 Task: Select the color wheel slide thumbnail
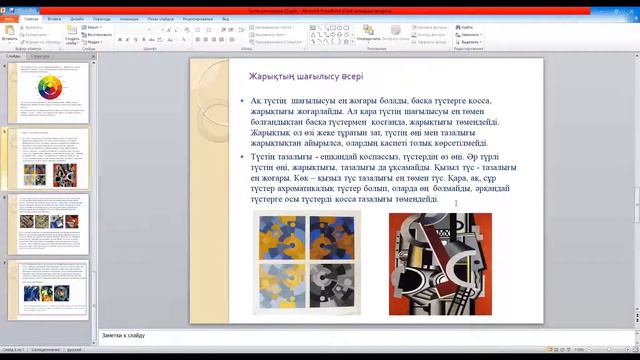[x=49, y=93]
